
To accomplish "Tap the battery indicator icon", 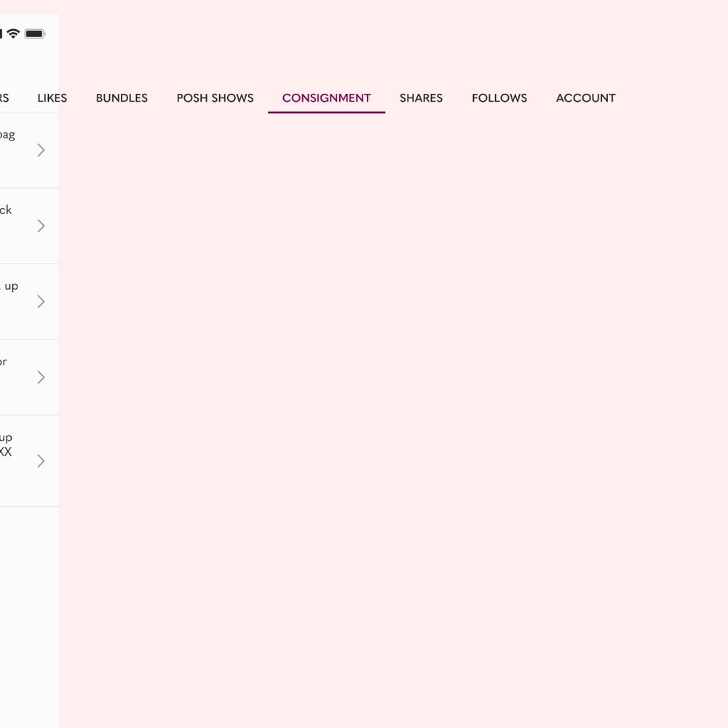I will click(34, 33).
